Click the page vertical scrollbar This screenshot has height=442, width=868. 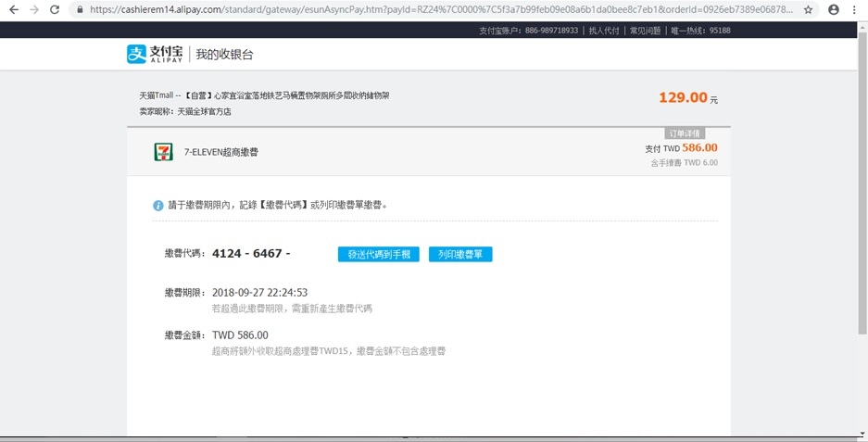click(x=862, y=183)
